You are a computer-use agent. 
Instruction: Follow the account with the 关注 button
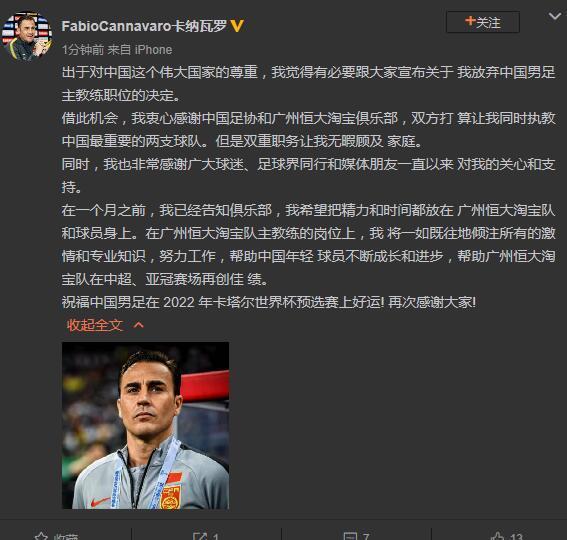[x=483, y=22]
